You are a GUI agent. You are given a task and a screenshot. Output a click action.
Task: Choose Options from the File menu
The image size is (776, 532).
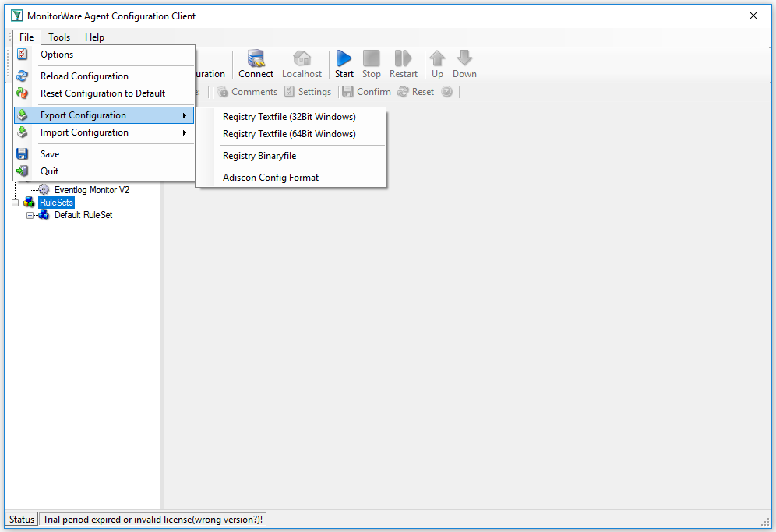pyautogui.click(x=104, y=55)
